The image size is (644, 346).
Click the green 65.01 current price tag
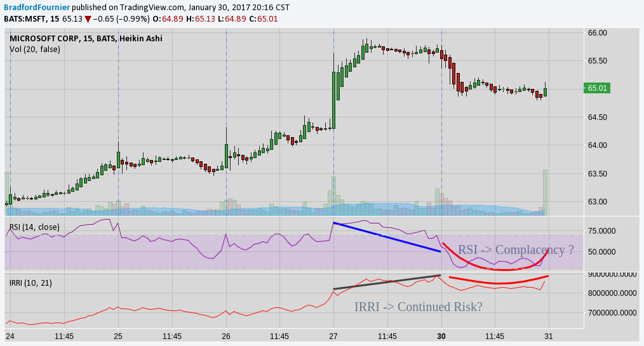[597, 88]
